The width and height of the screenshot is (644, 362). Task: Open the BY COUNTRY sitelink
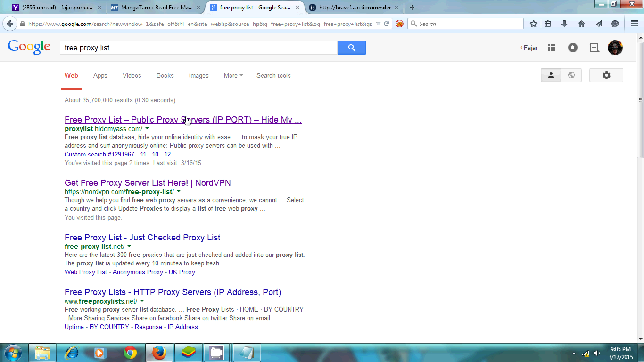(109, 327)
